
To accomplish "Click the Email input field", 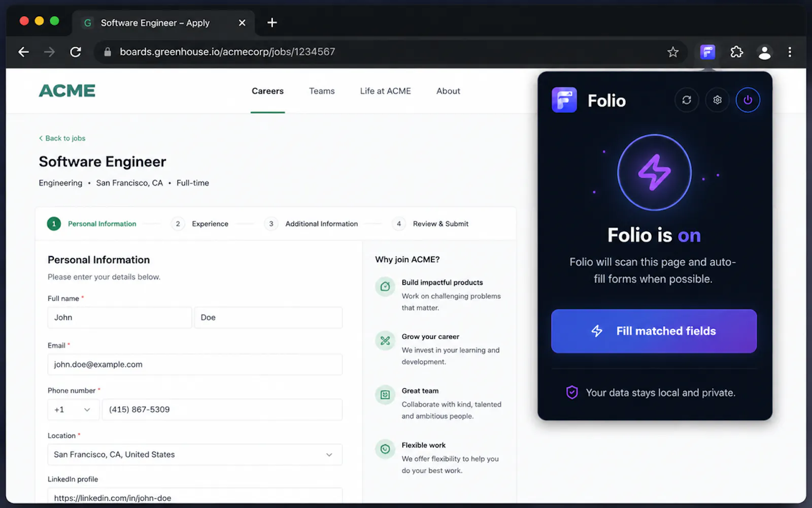I will [x=195, y=364].
